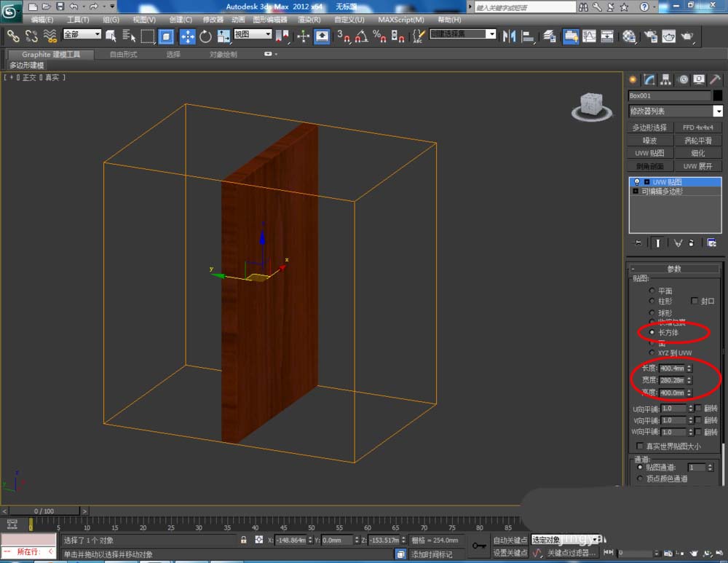Screen dimensions: 728x563
Task: Select the 柱形 mapping option
Action: pos(652,301)
